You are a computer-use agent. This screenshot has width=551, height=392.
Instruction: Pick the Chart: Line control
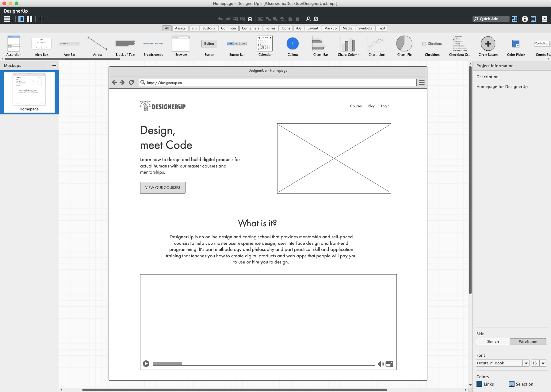coord(376,46)
